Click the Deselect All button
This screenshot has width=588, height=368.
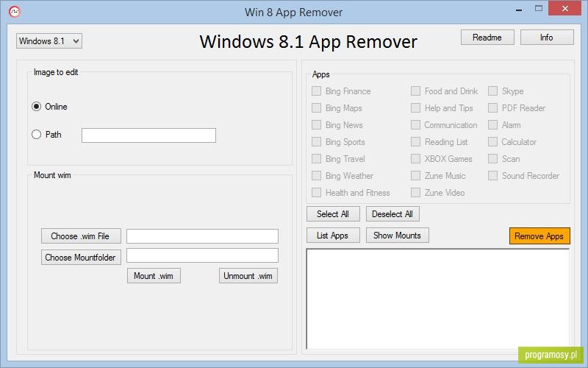(392, 214)
